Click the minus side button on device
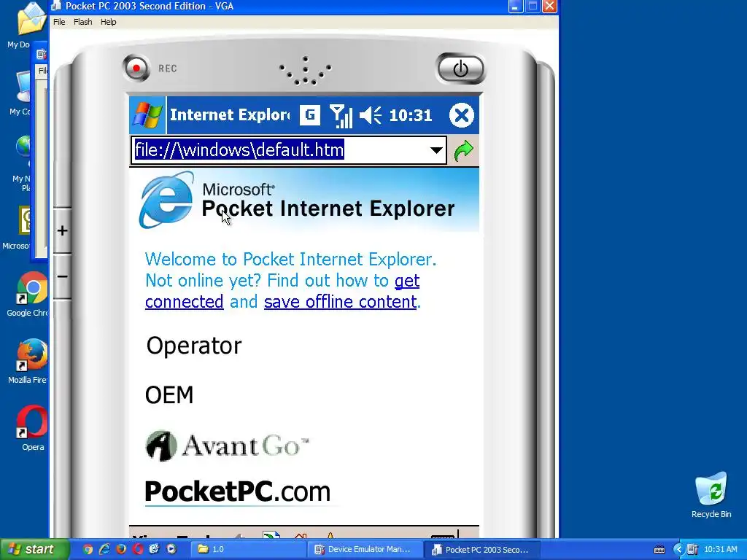747x560 pixels. pyautogui.click(x=63, y=276)
